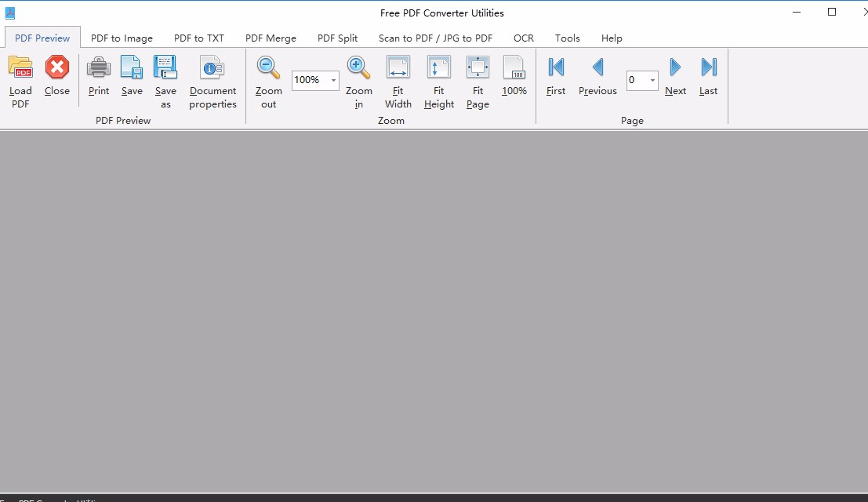868x502 pixels.
Task: Close the current PDF with red X icon
Action: click(56, 68)
